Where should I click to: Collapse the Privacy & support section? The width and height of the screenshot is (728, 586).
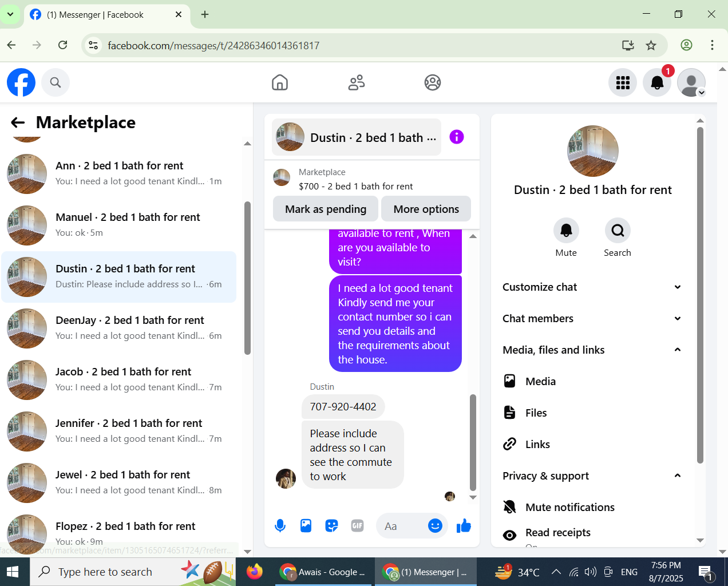(x=592, y=476)
